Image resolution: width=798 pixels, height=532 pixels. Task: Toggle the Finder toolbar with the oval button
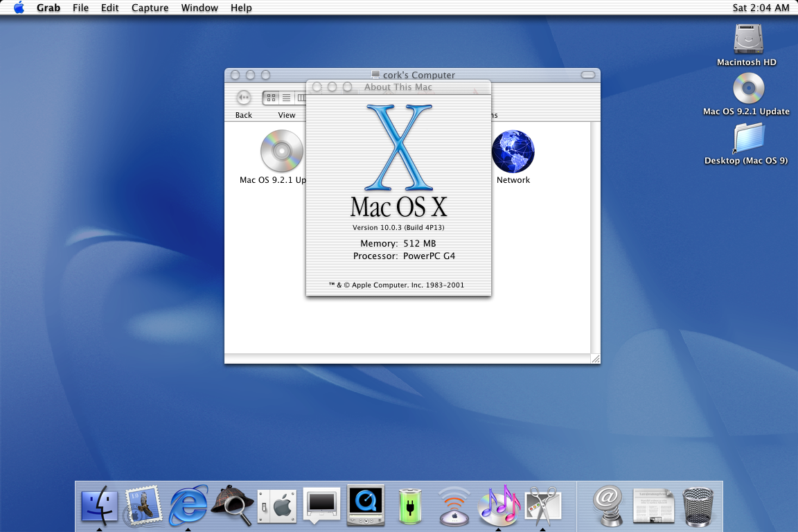587,75
